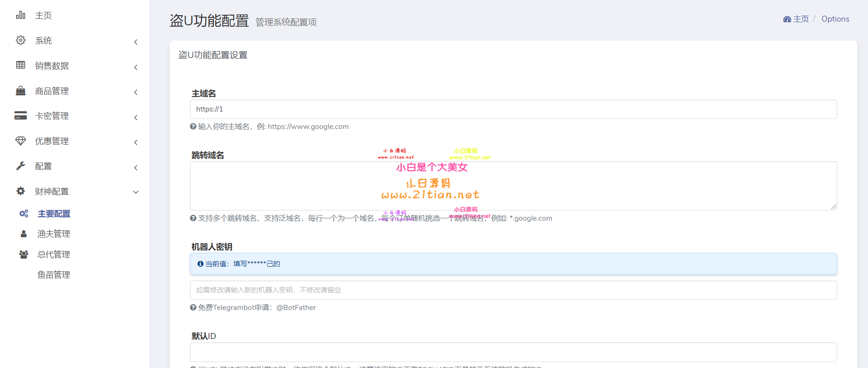Click the shopping bag icon for 商品管理
The image size is (868, 368).
click(21, 90)
